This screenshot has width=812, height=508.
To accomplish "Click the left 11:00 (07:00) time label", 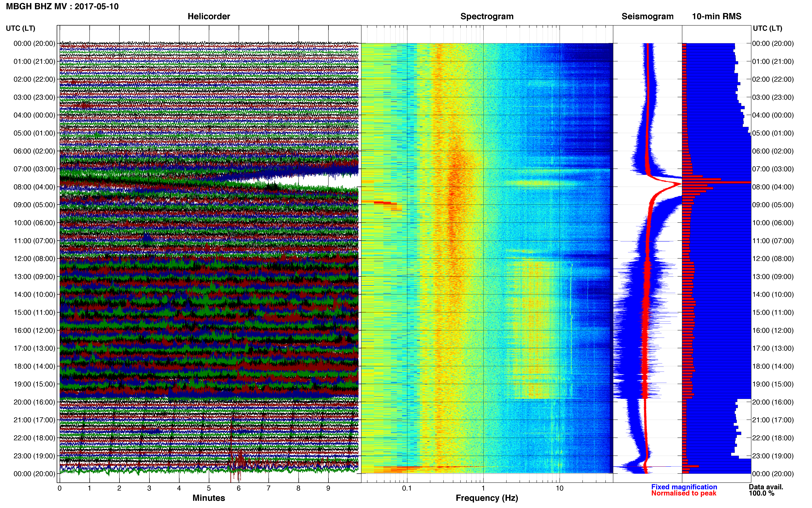I will 34,241.
